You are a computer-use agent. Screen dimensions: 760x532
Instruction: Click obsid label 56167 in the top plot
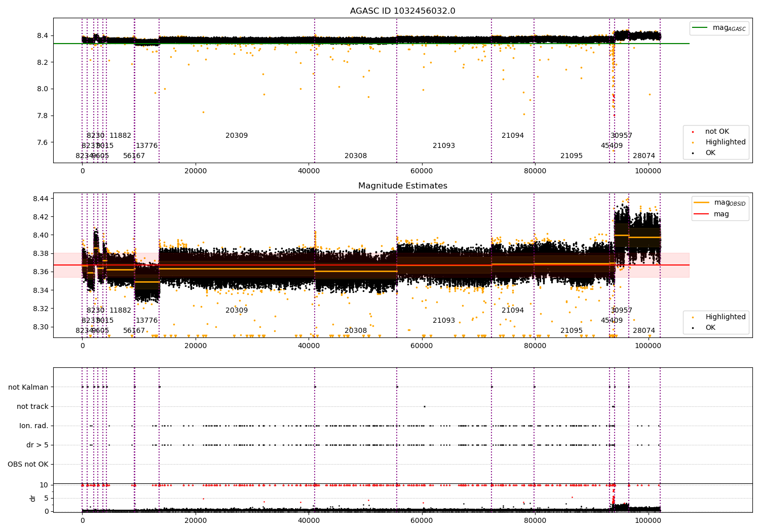tap(134, 156)
